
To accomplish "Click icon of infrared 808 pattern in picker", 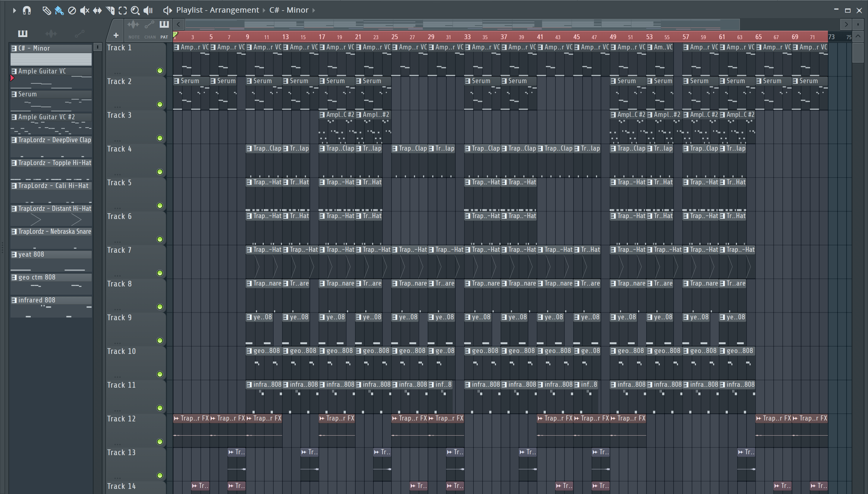I will pyautogui.click(x=14, y=300).
